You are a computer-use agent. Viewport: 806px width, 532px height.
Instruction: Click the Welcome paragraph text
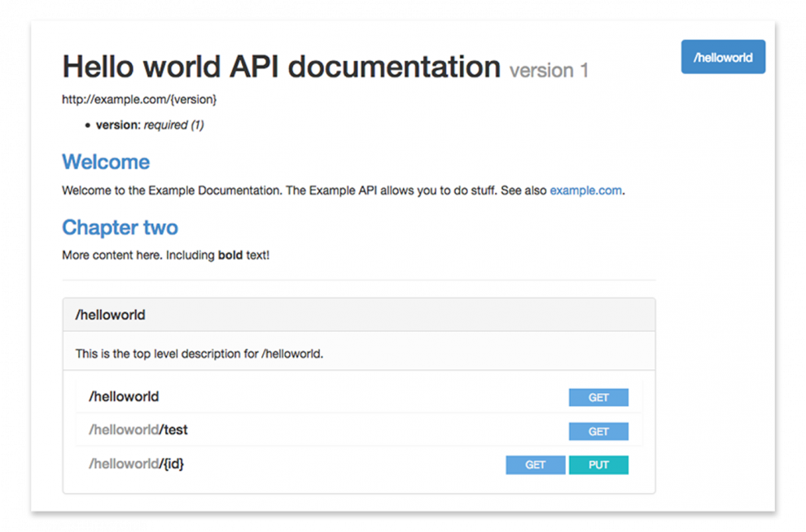pos(344,190)
